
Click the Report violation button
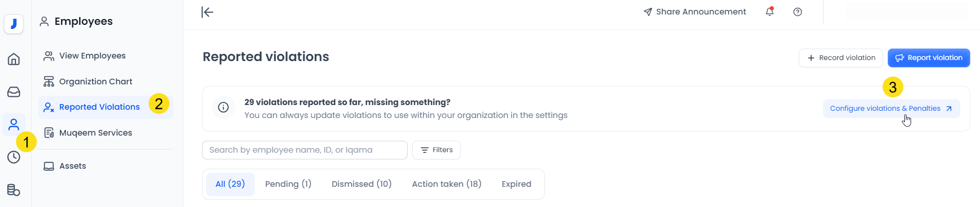(x=929, y=58)
